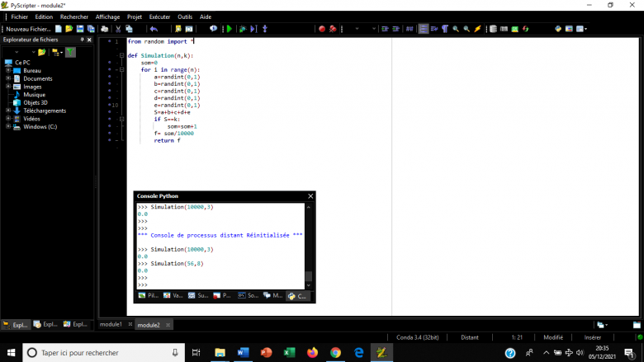The image size is (644, 362).
Task: Click the Python icon in right toolbar
Action: point(558,29)
